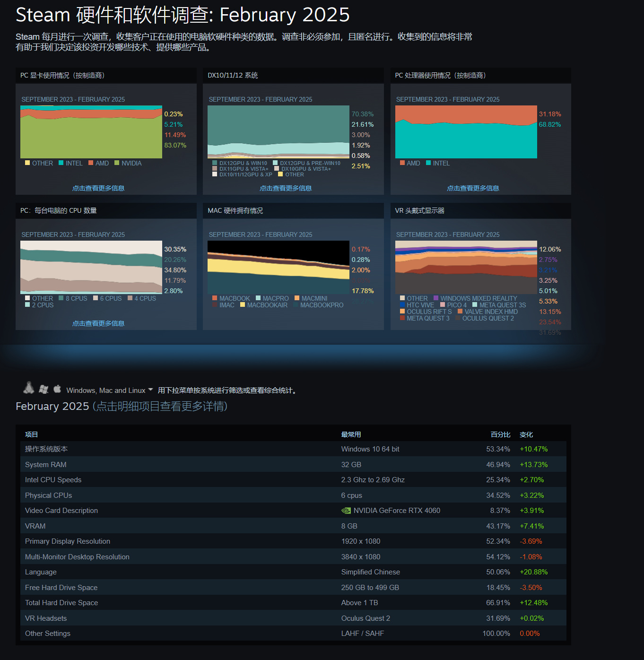Open the Other Settings row details
This screenshot has width=644, height=660.
click(293, 634)
